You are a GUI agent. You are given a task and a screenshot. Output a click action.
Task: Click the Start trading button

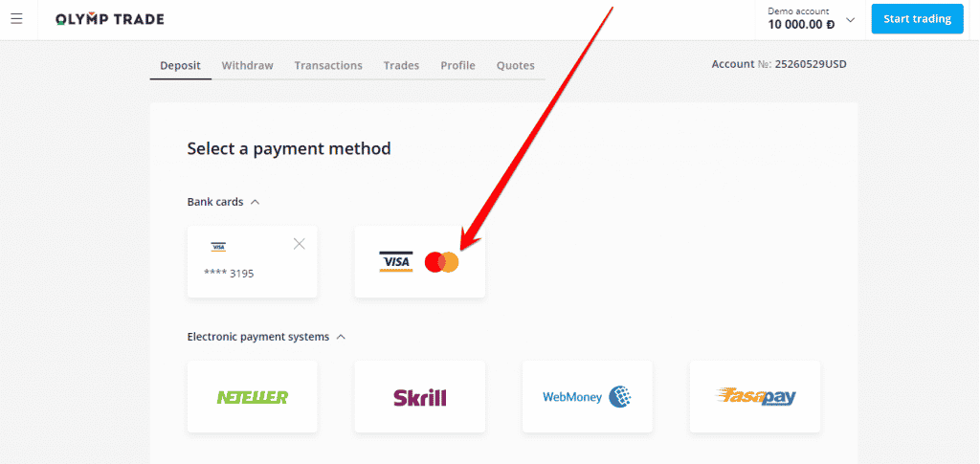tap(917, 19)
